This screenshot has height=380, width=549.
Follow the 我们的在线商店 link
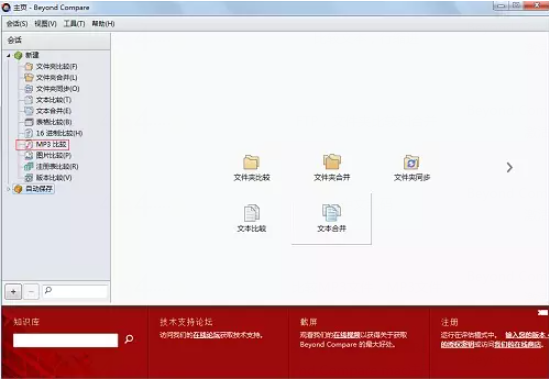[518, 344]
